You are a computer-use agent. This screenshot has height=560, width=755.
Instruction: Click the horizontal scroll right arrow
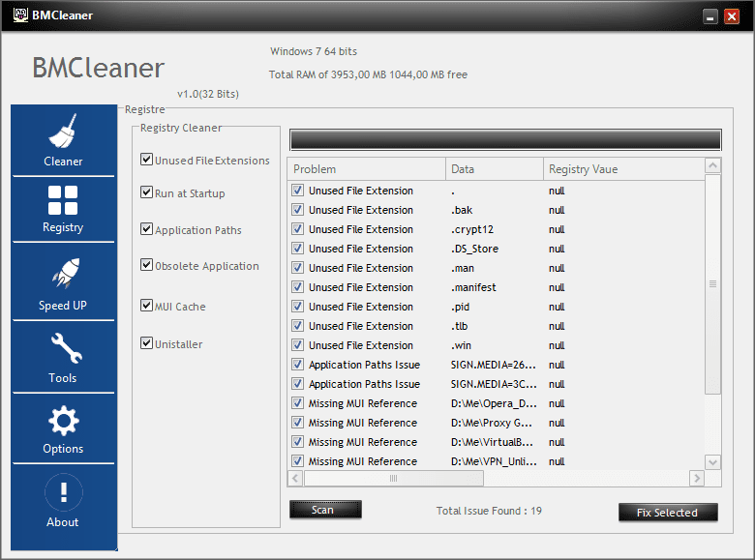(x=697, y=478)
